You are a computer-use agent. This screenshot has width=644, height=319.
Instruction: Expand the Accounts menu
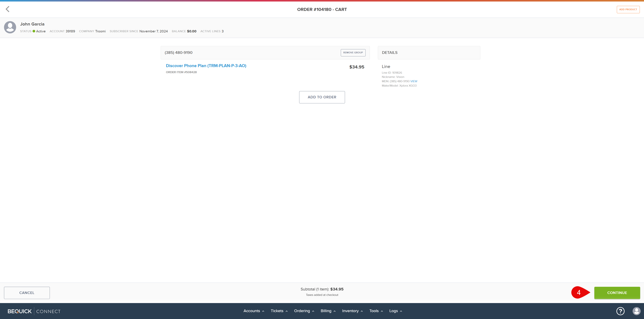[x=254, y=311]
